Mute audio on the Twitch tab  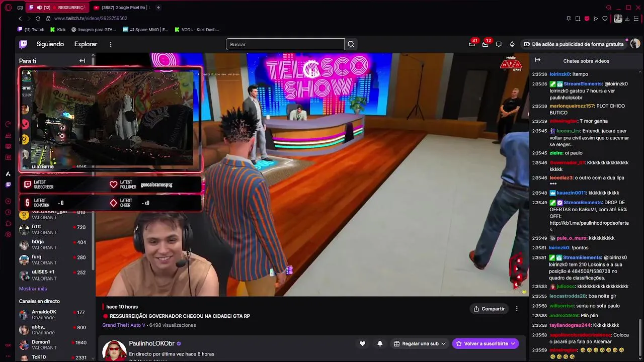(39, 8)
